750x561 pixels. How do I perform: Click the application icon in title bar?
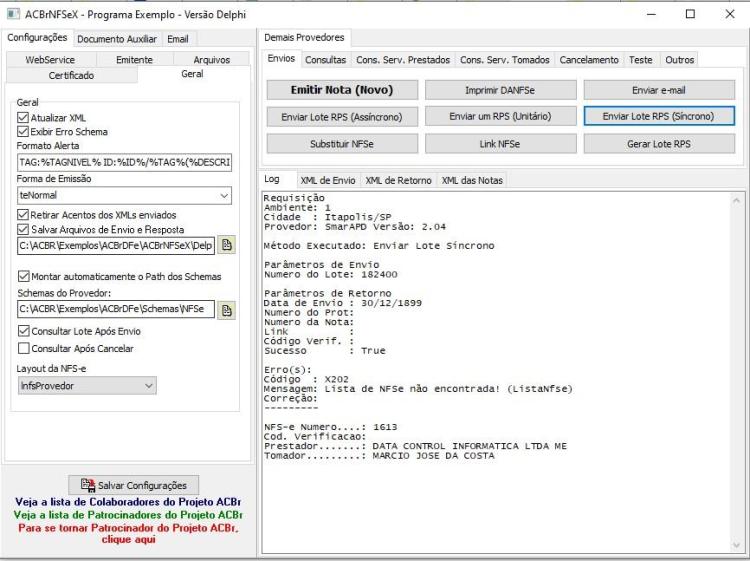coord(13,14)
